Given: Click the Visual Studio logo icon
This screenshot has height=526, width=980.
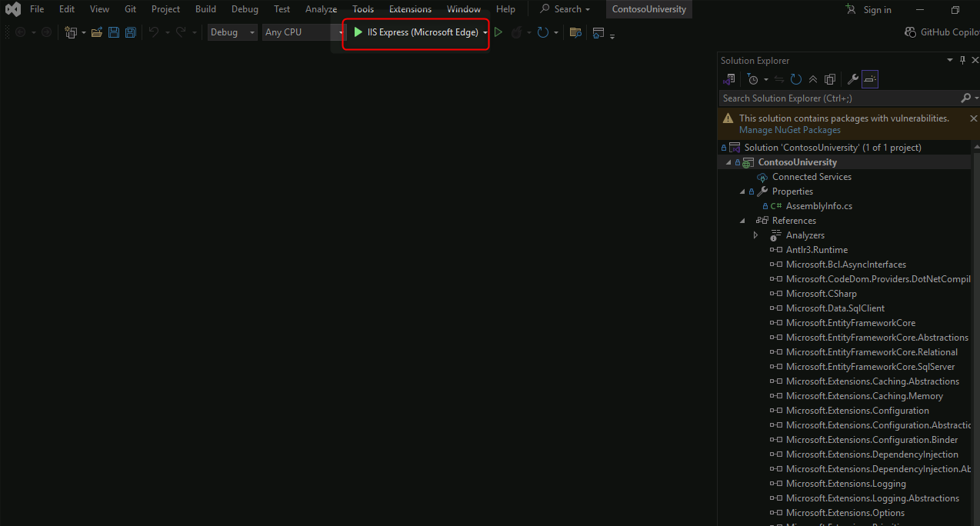Looking at the screenshot, I should (13, 9).
